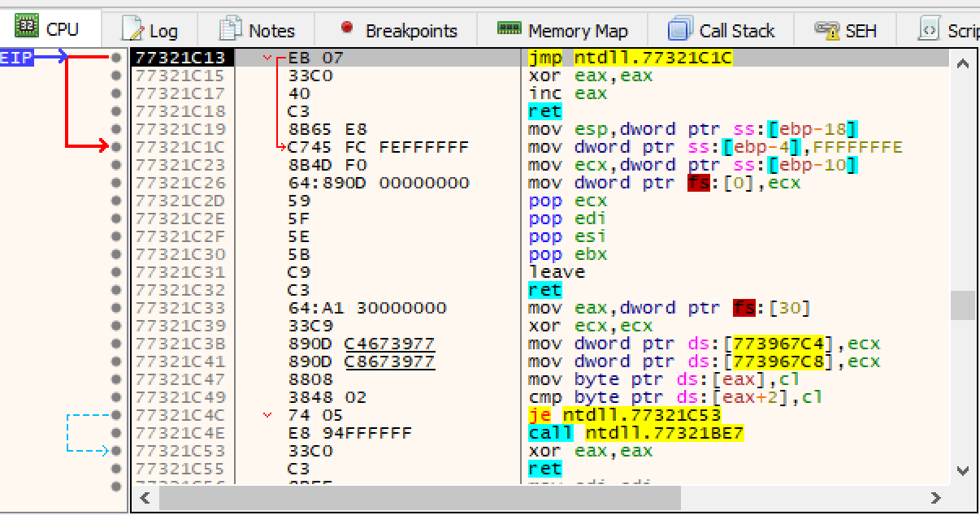Click the chip icon on the CPU tab
This screenshot has width=980, height=515.
click(x=28, y=28)
